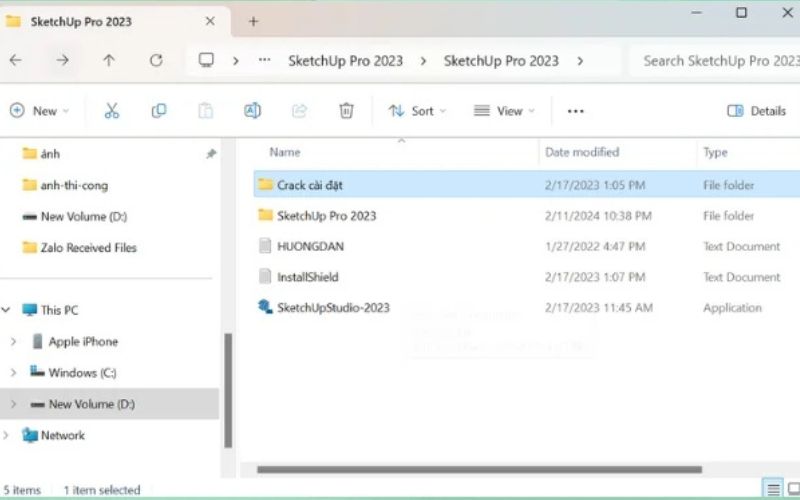Add a new tab with plus button

pos(253,21)
